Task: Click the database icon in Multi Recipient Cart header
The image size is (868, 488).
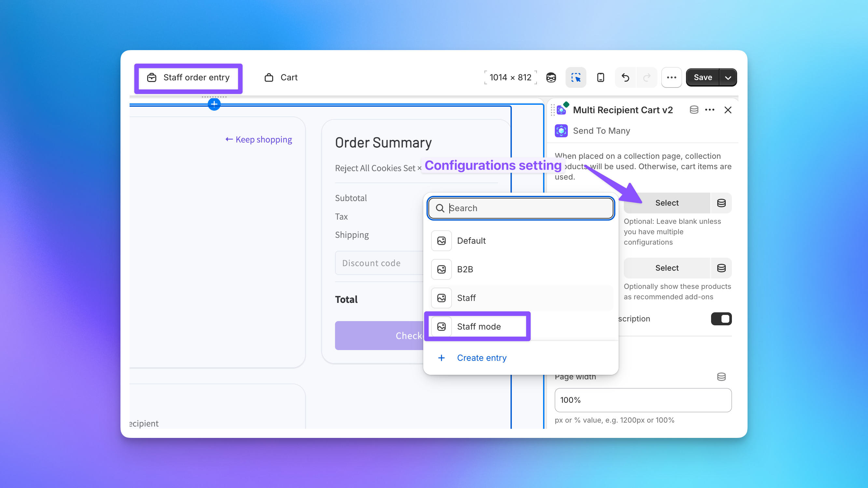Action: click(x=694, y=110)
